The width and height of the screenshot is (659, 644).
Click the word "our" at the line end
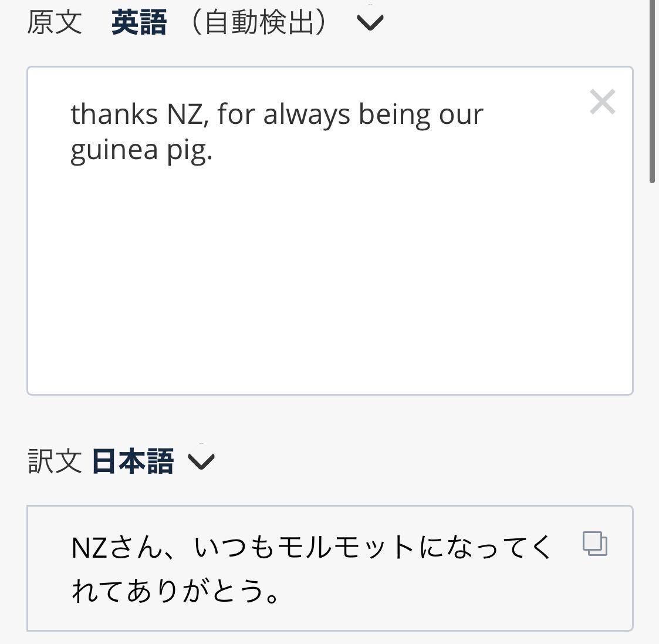click(461, 115)
